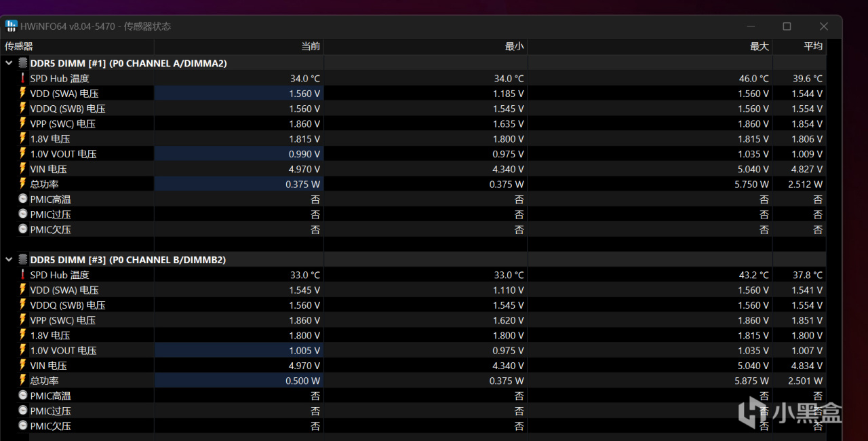Select status icon of DIMM [#1] PMIC欠压
868x441 pixels.
point(23,229)
